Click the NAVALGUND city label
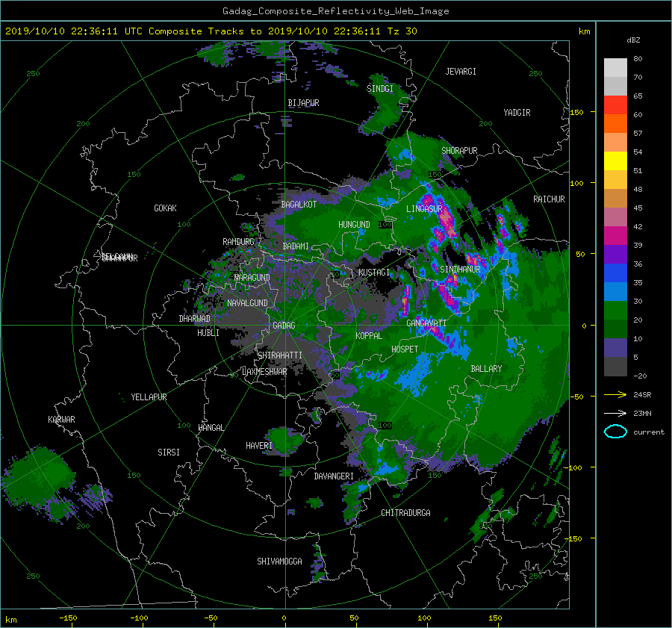Image resolution: width=672 pixels, height=628 pixels. click(247, 303)
